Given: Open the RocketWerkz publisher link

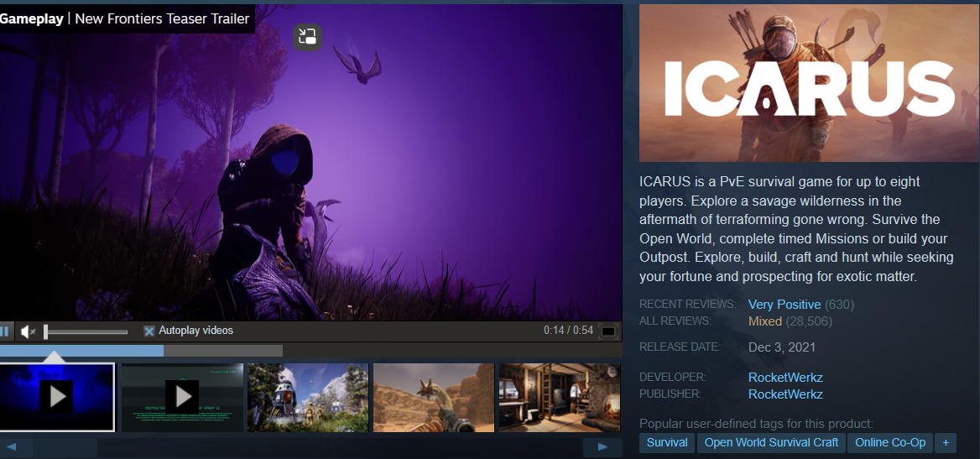Looking at the screenshot, I should click(785, 394).
